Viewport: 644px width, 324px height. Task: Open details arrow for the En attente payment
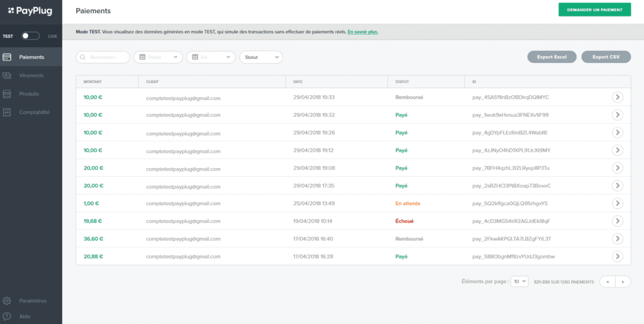(x=618, y=203)
